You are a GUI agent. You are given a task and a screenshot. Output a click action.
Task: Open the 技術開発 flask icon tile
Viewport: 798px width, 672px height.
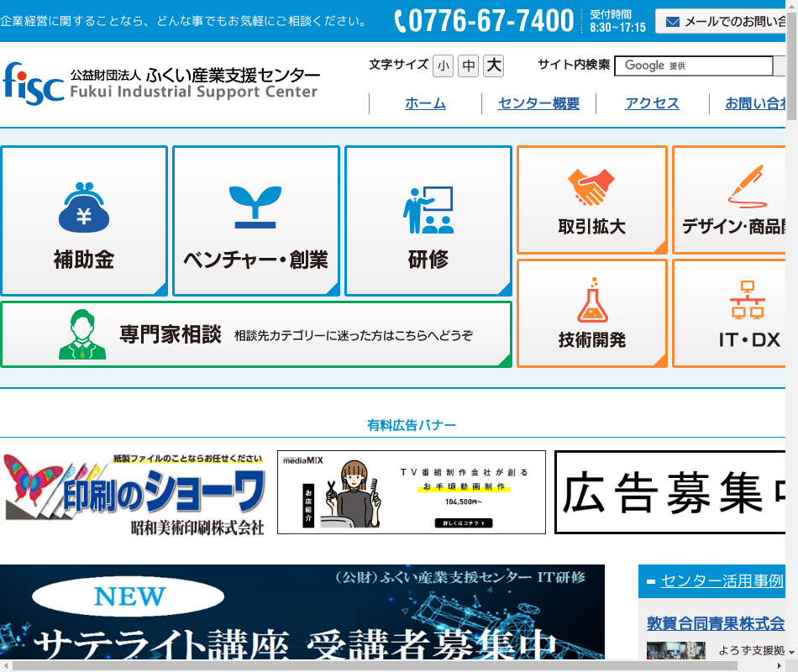tap(591, 301)
